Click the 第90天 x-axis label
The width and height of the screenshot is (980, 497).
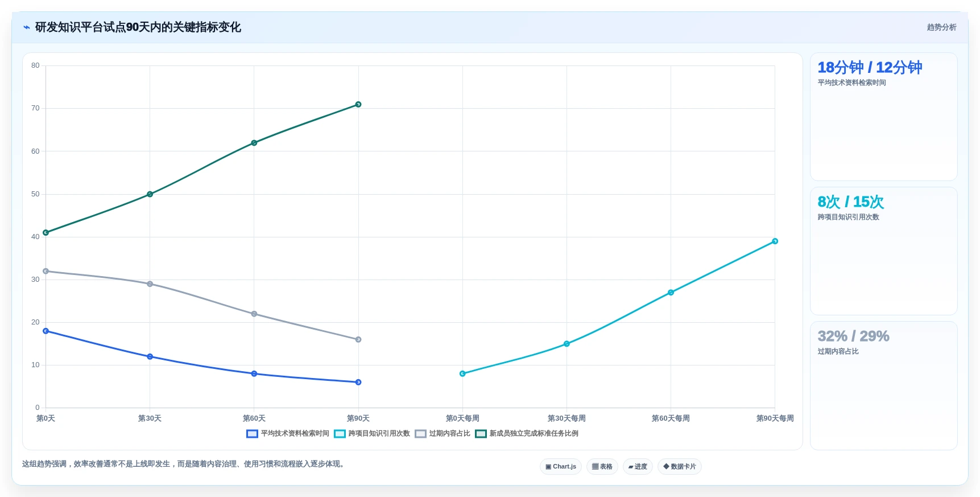coord(358,418)
